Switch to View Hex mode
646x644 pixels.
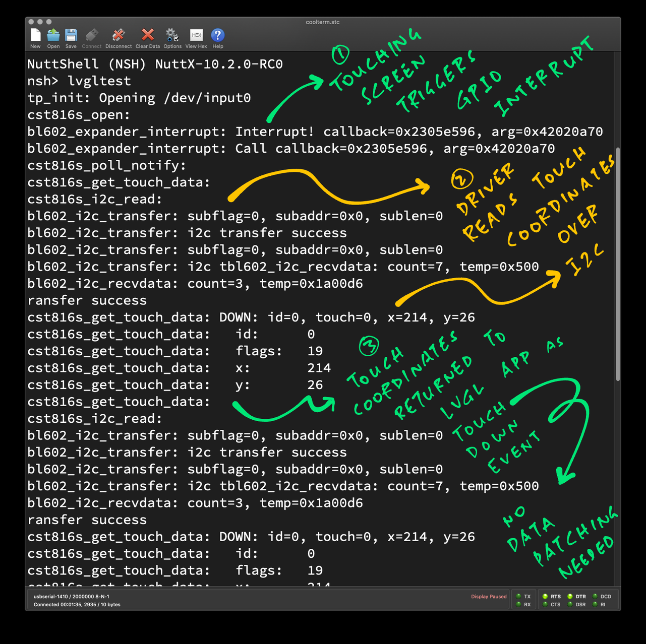coord(196,36)
